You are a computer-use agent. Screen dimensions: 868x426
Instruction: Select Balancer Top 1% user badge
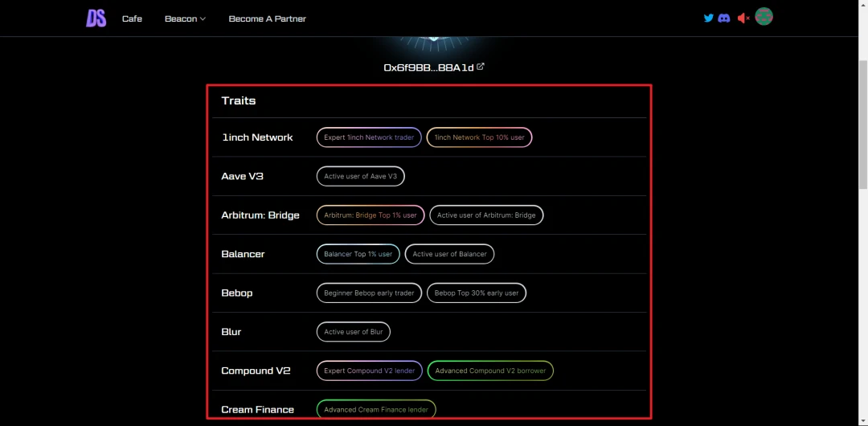tap(358, 254)
